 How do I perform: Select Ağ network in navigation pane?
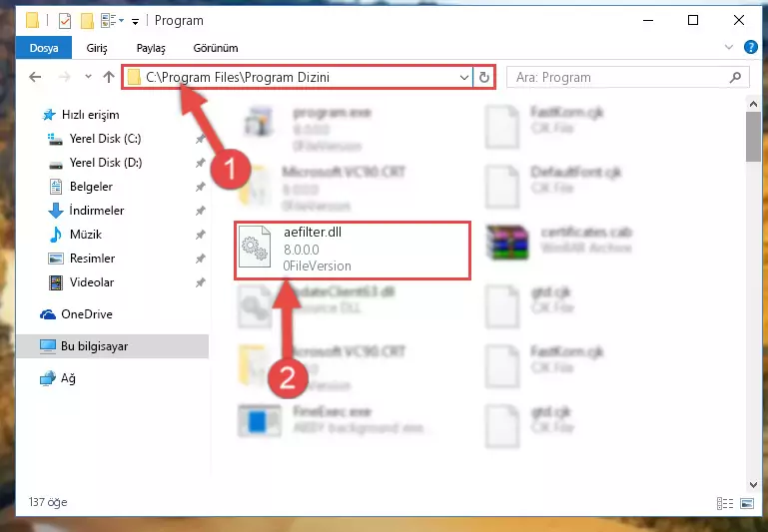[58, 378]
